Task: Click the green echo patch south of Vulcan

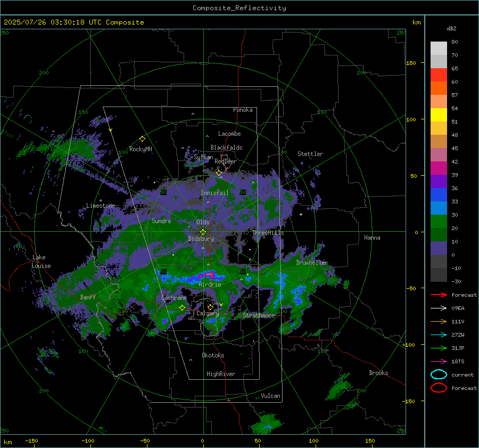Action: click(266, 425)
